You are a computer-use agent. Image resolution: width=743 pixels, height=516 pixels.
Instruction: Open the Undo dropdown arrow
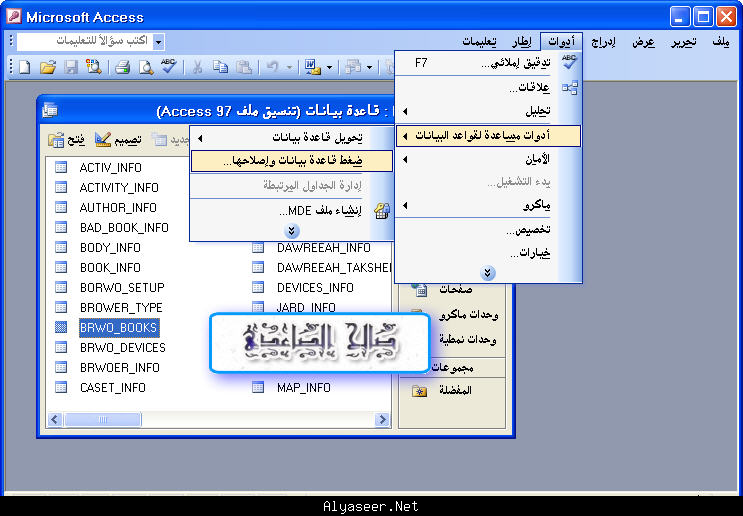coord(290,68)
